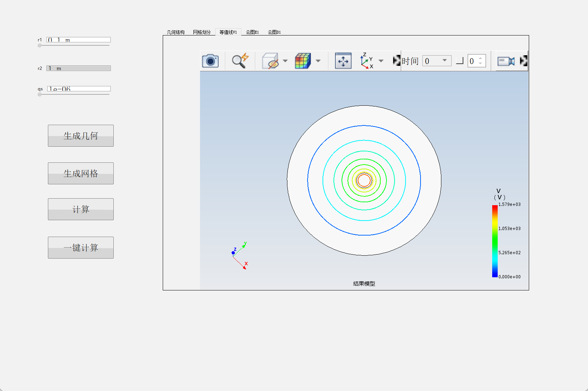
Task: Click the qs input field
Action: pos(79,89)
